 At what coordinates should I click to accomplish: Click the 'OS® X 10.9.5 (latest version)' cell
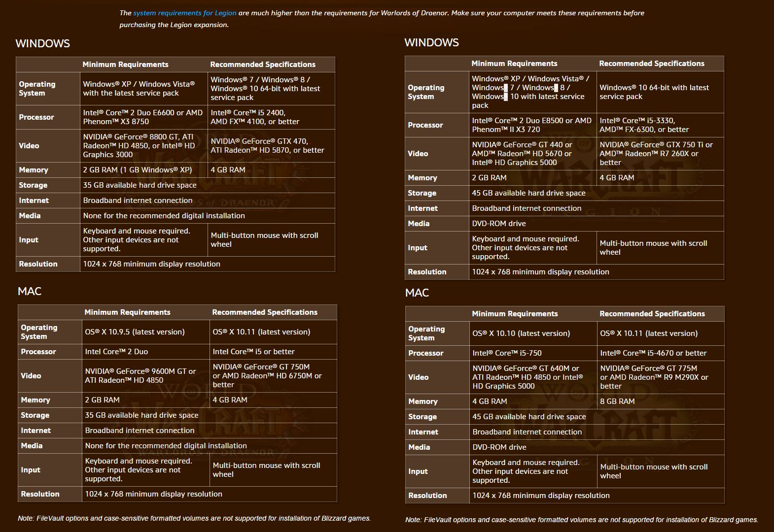[146, 332]
